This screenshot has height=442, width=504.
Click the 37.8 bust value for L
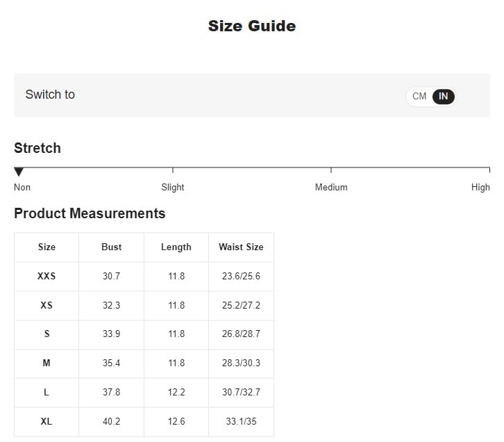111,392
